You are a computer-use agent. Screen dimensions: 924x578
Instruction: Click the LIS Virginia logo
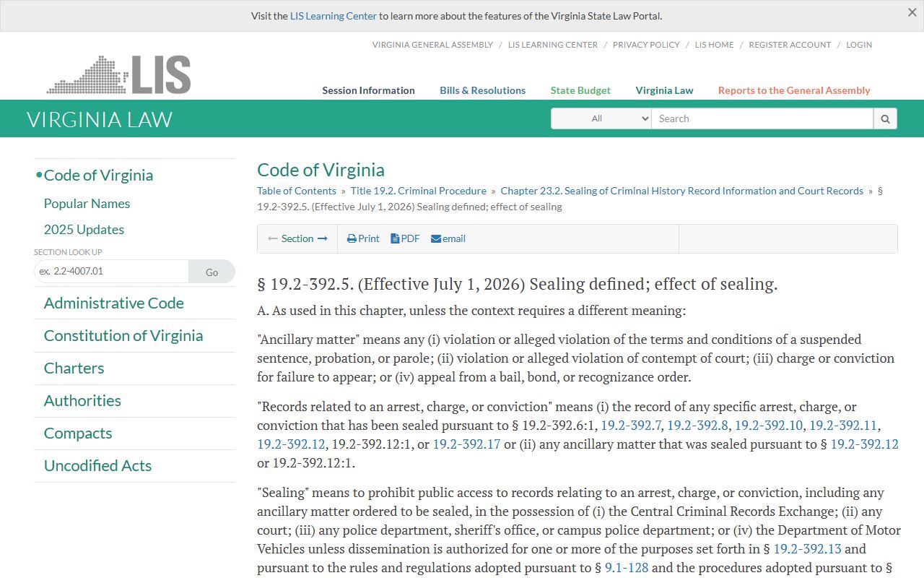(x=119, y=74)
